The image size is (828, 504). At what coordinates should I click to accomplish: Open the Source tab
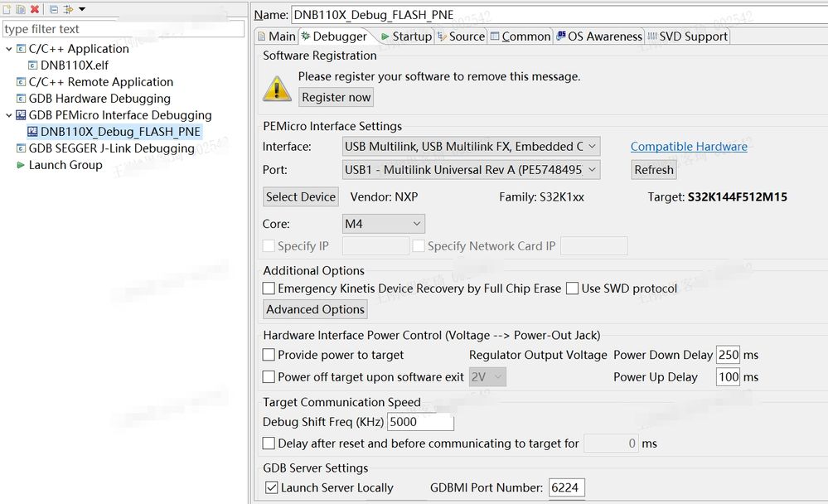click(461, 36)
